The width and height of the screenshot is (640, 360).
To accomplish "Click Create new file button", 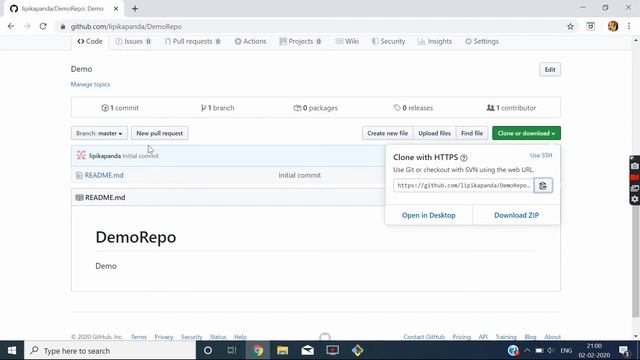I will click(387, 133).
